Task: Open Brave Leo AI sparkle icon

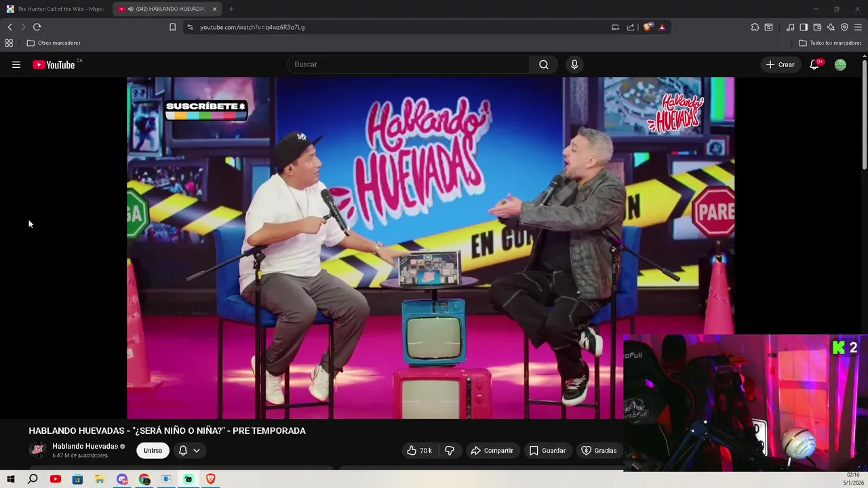Action: tap(831, 27)
